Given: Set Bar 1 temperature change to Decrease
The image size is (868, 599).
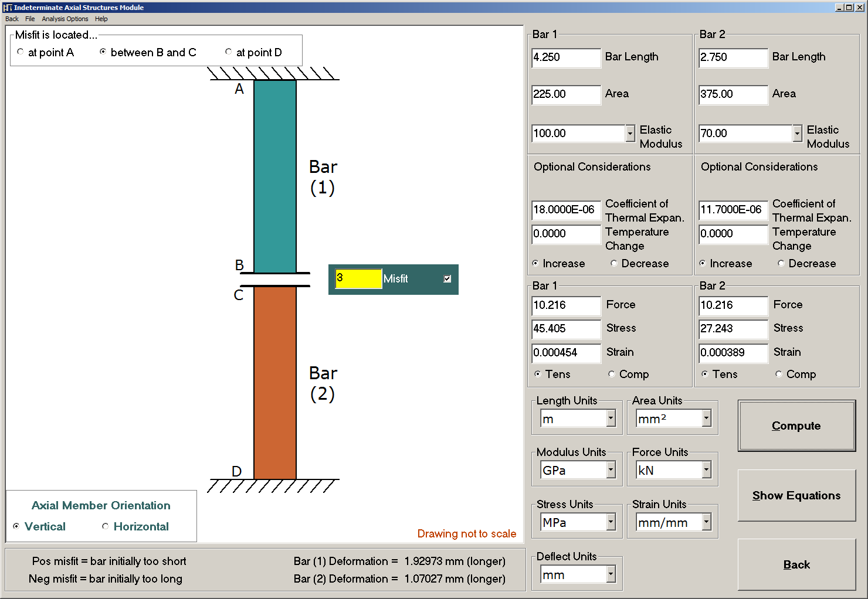Looking at the screenshot, I should click(614, 264).
